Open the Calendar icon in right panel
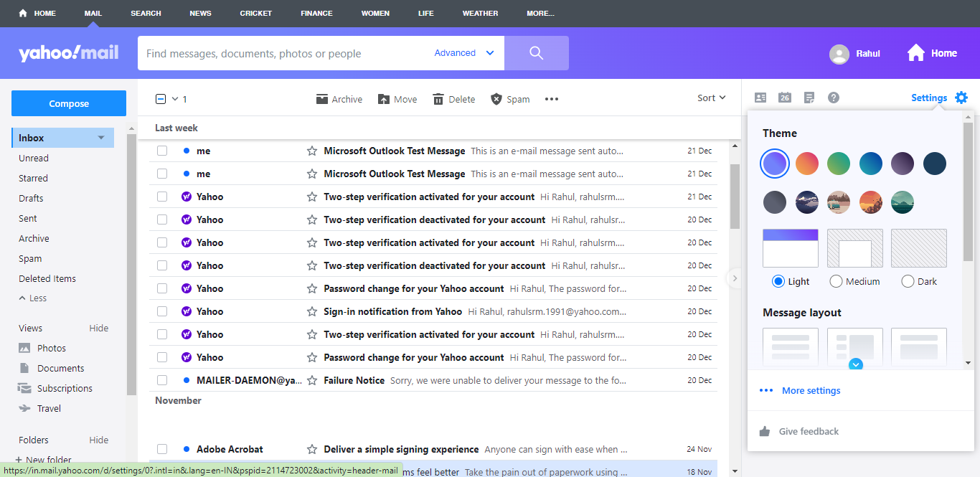This screenshot has width=980, height=477. click(785, 98)
